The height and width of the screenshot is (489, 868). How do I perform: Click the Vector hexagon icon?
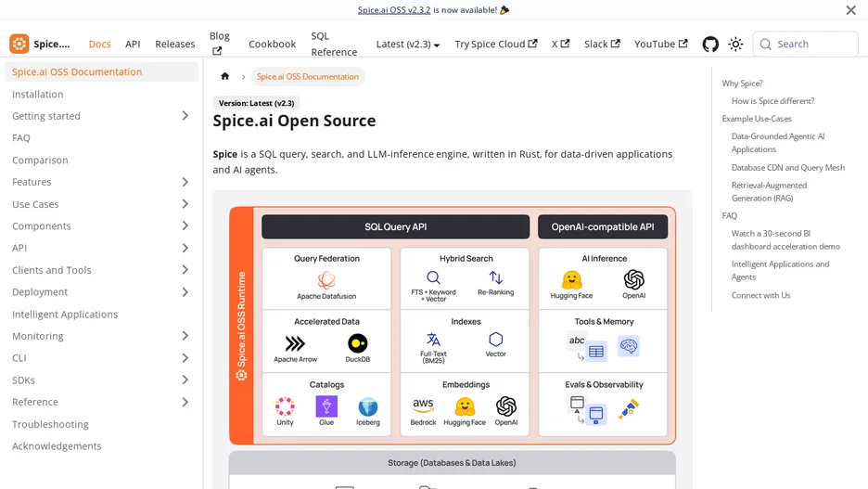(496, 339)
